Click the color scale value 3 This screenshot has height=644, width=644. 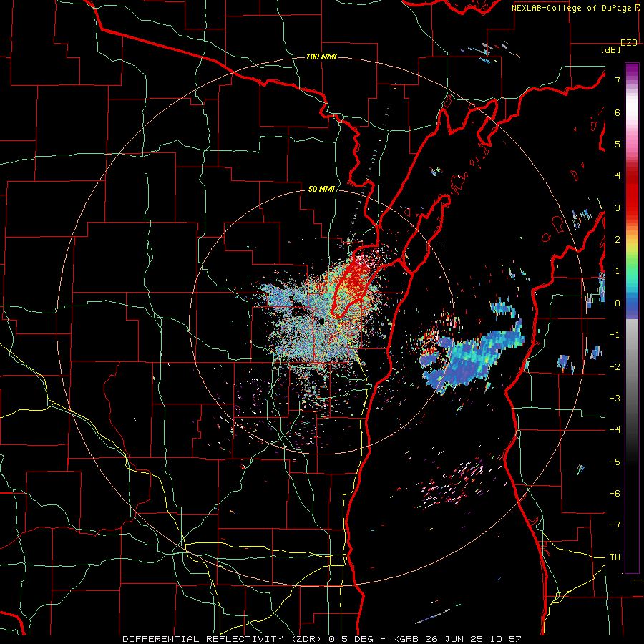click(618, 208)
